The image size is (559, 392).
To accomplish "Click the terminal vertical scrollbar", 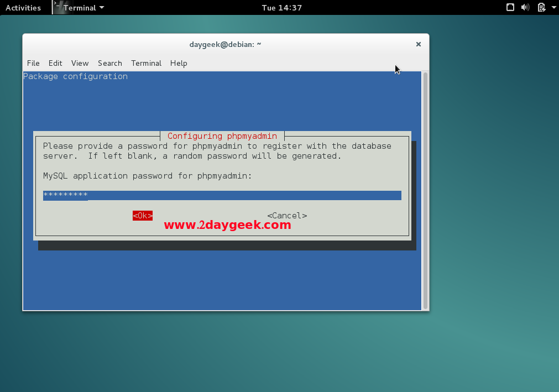I will pos(425,191).
